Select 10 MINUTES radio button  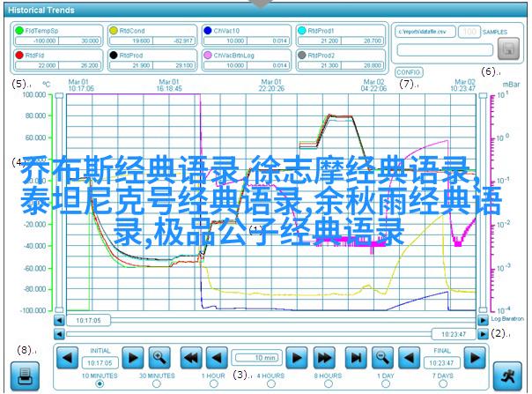coord(100,383)
